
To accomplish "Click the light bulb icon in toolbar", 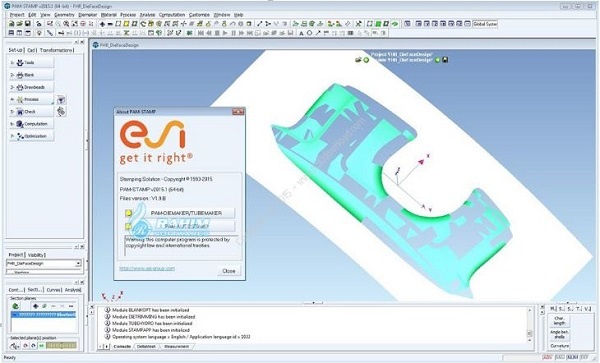I will (x=39, y=33).
